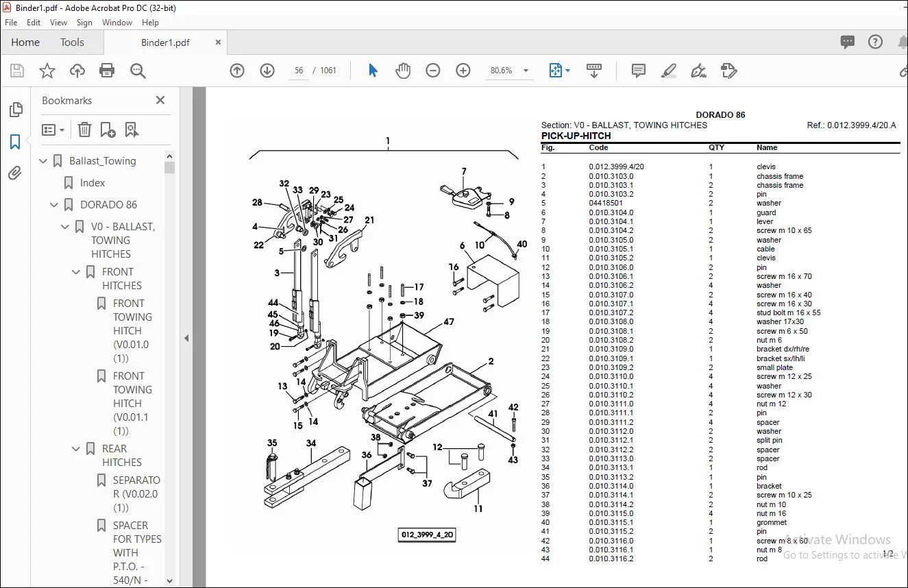Close the Bookmarks panel
This screenshot has width=908, height=588.
coord(160,100)
